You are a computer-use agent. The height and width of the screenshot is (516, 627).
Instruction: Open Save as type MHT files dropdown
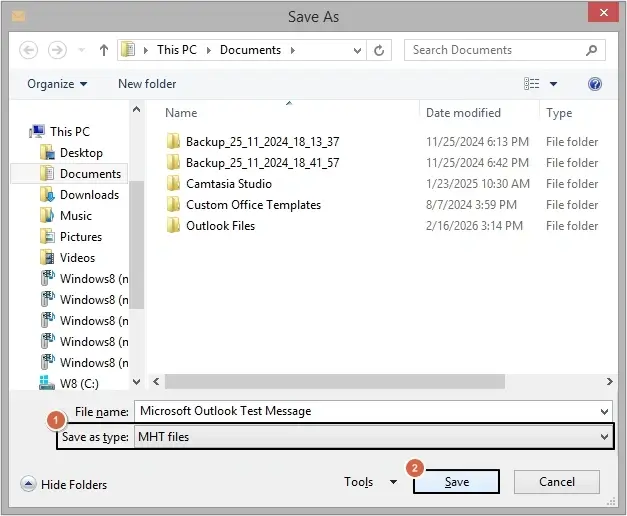click(371, 437)
